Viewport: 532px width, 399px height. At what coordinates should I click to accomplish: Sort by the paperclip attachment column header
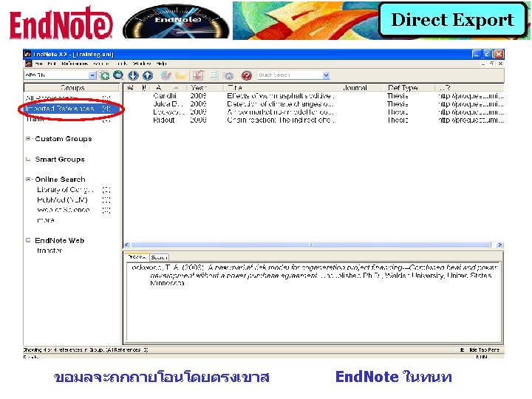pyautogui.click(x=144, y=88)
